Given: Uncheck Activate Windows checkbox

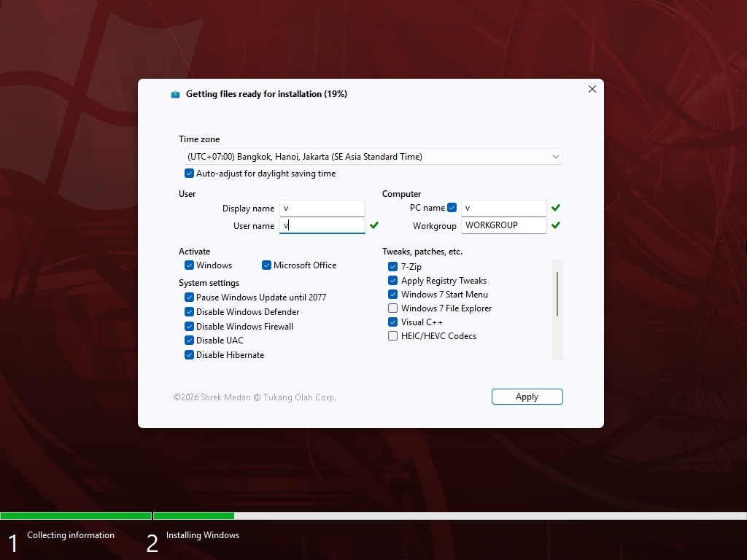Looking at the screenshot, I should click(189, 265).
